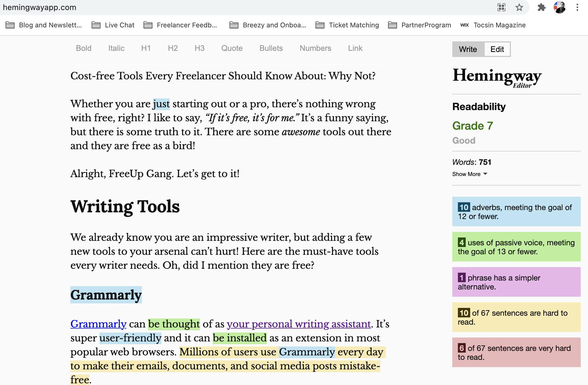Screen dimensions: 588x385
Task: Open the browser extensions puzzle icon
Action: pyautogui.click(x=541, y=7)
